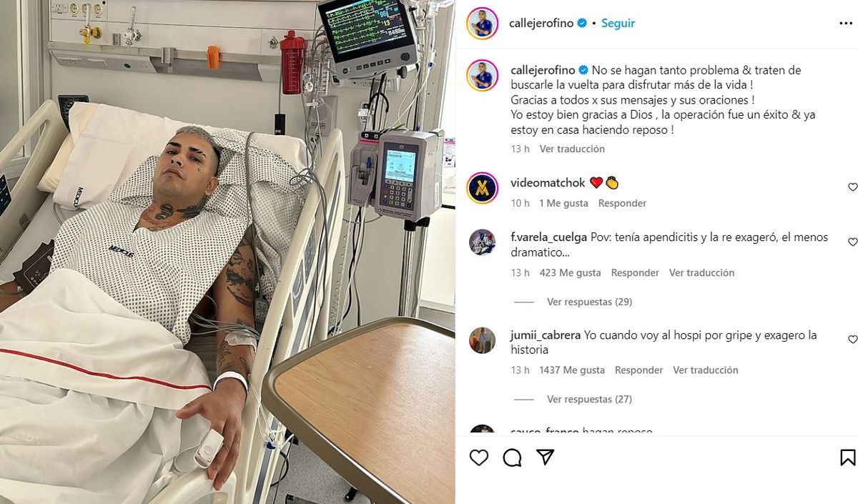The width and height of the screenshot is (858, 504).
Task: Open f.varela_cuelga profile avatar
Action: 483,242
